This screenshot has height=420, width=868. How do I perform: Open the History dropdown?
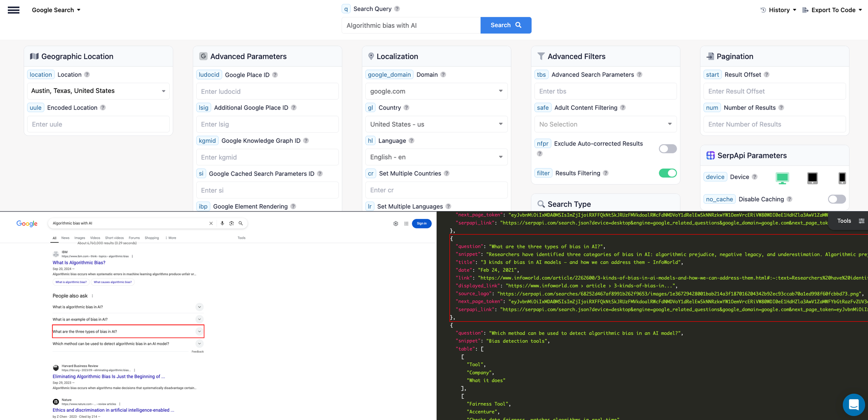[x=779, y=10]
